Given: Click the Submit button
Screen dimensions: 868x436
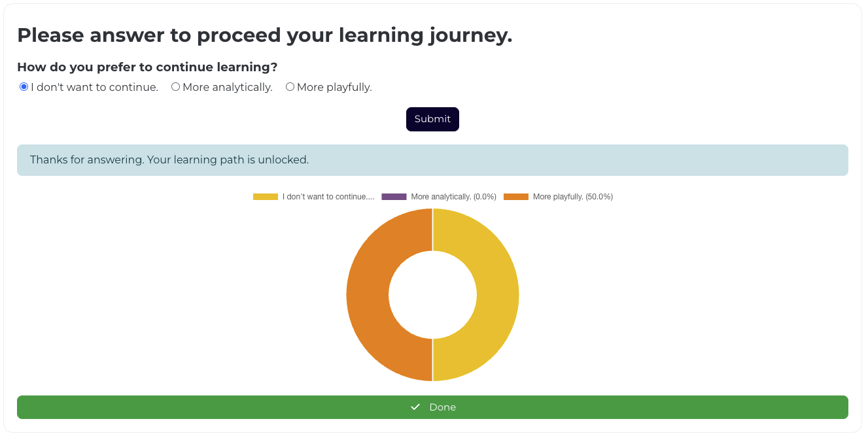Looking at the screenshot, I should [432, 119].
